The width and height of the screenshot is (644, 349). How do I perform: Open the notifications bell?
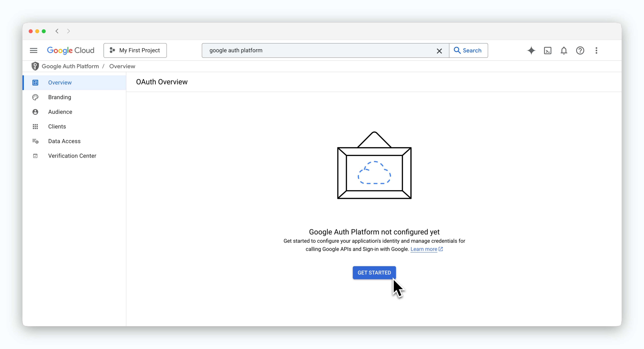564,51
